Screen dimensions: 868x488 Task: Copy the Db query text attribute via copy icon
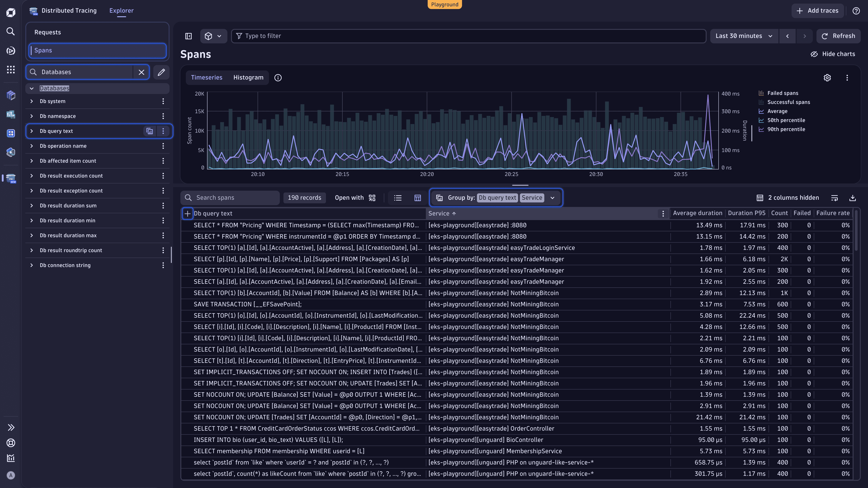pos(150,131)
